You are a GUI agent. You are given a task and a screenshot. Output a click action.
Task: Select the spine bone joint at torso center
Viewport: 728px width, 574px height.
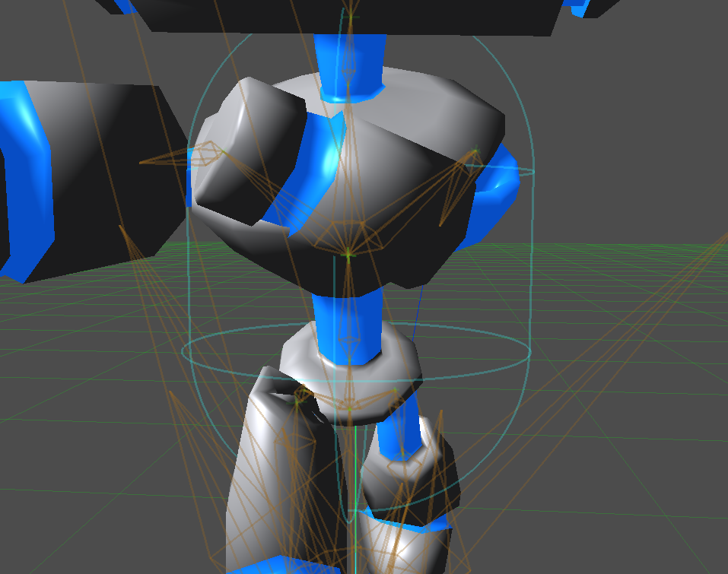(x=348, y=253)
